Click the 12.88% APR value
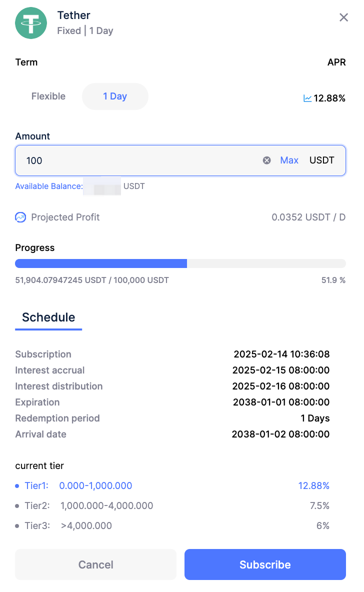The width and height of the screenshot is (364, 592). [329, 98]
